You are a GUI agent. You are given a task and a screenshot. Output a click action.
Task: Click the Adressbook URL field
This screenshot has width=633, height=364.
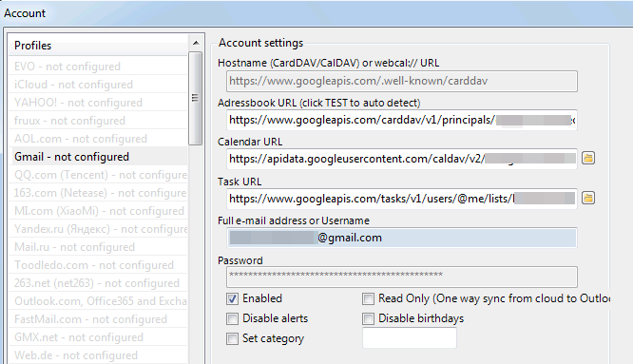(402, 120)
